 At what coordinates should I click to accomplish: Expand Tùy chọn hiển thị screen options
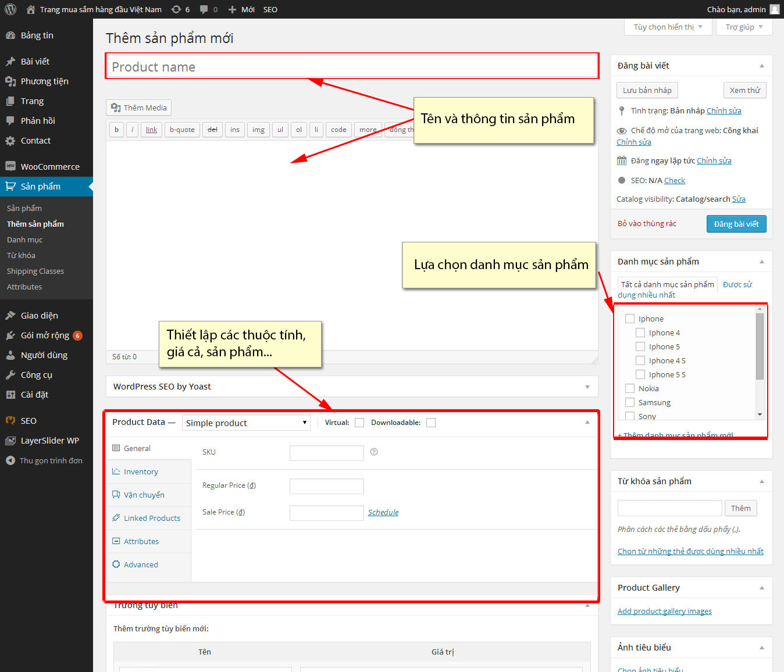click(668, 27)
